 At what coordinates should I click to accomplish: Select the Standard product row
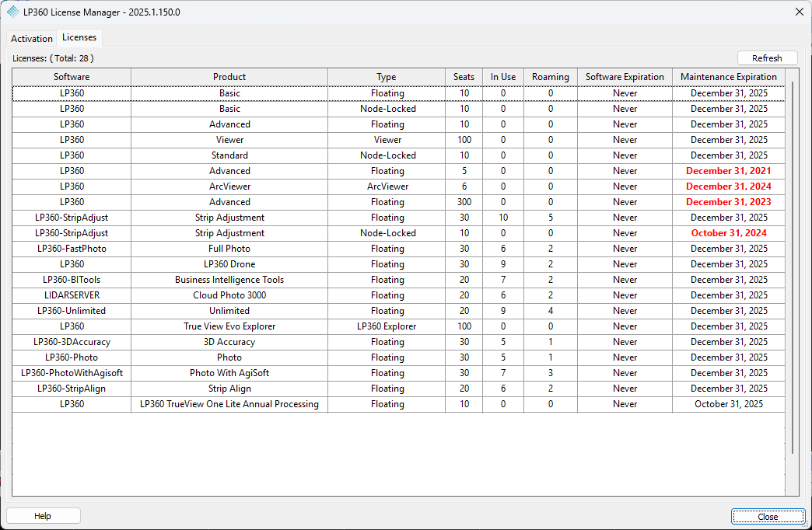coord(398,155)
